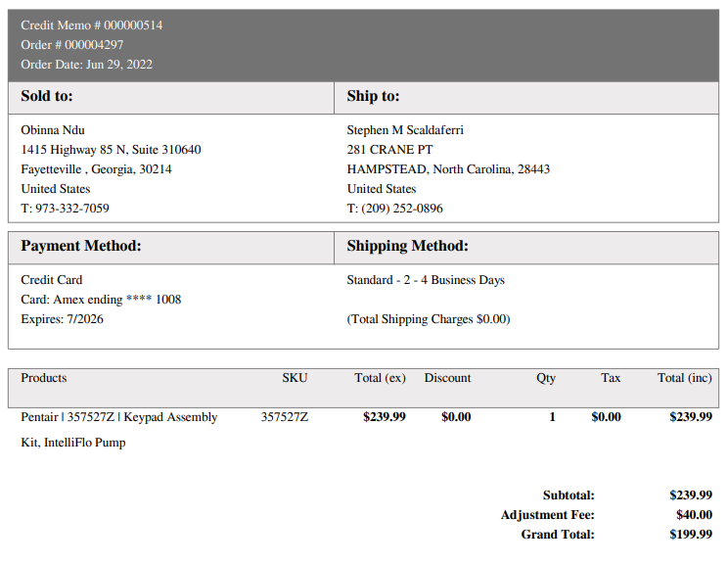The image size is (728, 565).
Task: Click the Credit Memo number 000000514
Action: coord(91,25)
